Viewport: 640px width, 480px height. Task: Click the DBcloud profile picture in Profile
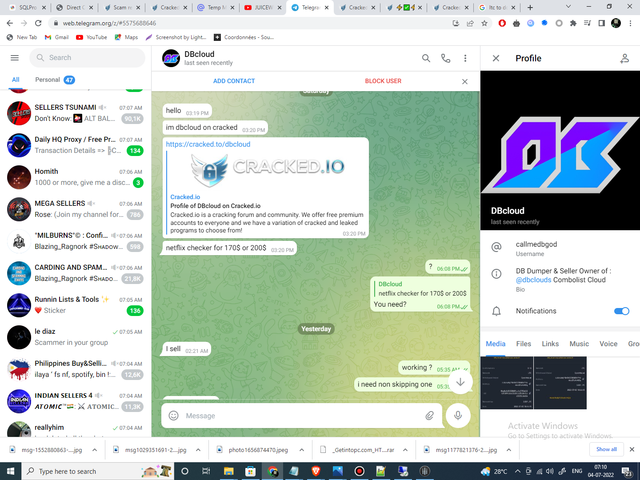(560, 150)
